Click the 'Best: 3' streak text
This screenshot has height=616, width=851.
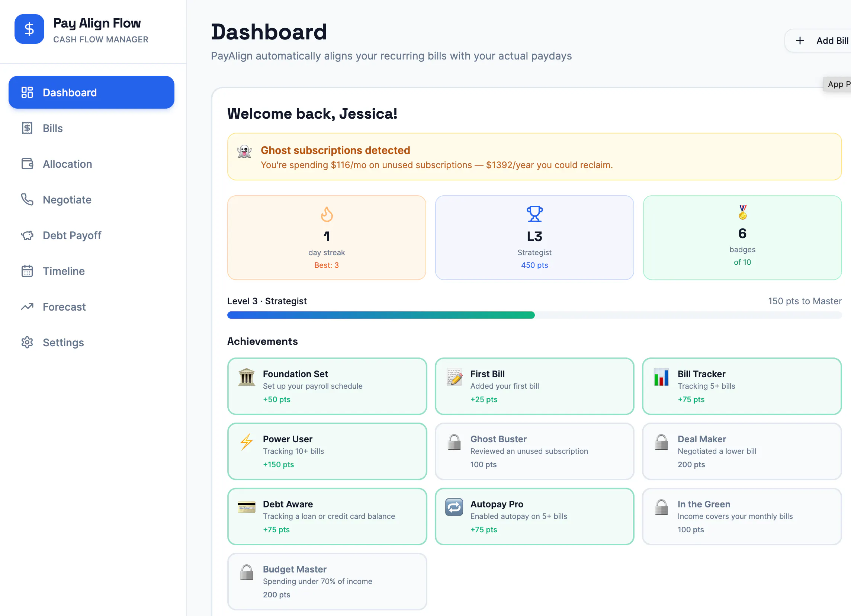pos(327,265)
